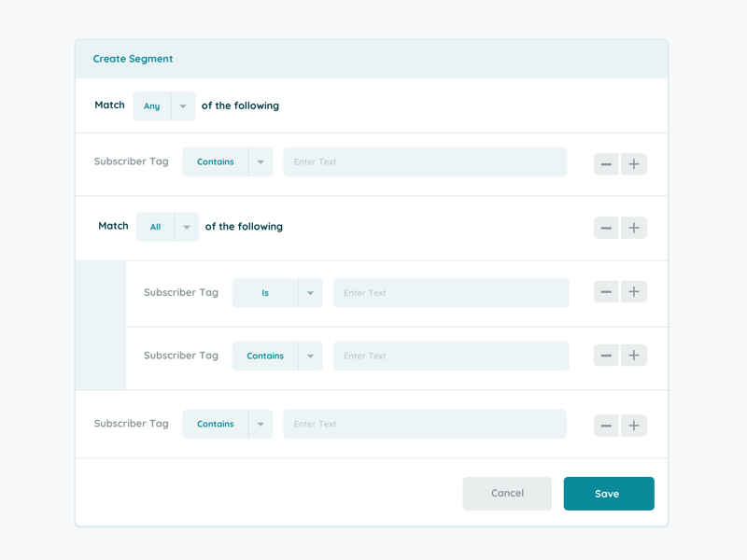Cancel segment creation
The height and width of the screenshot is (560, 747).
pyautogui.click(x=507, y=493)
